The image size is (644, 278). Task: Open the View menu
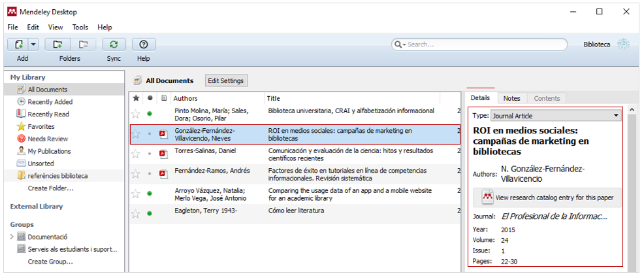[x=56, y=27]
